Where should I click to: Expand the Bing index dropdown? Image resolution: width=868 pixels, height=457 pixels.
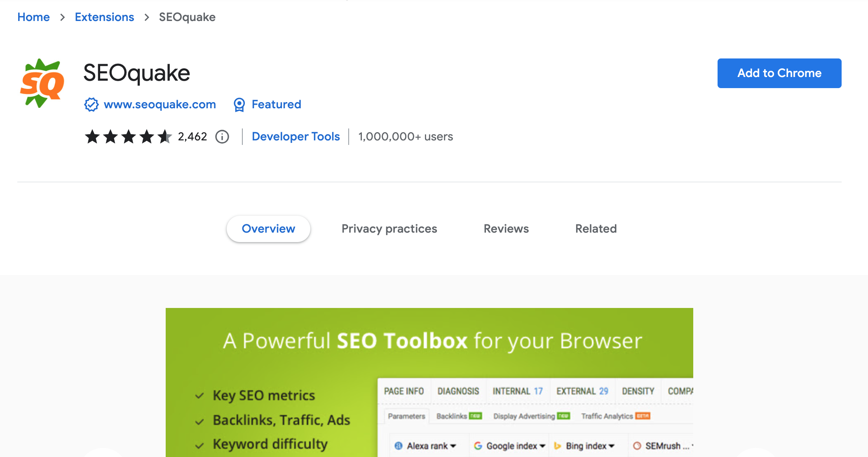tap(612, 445)
